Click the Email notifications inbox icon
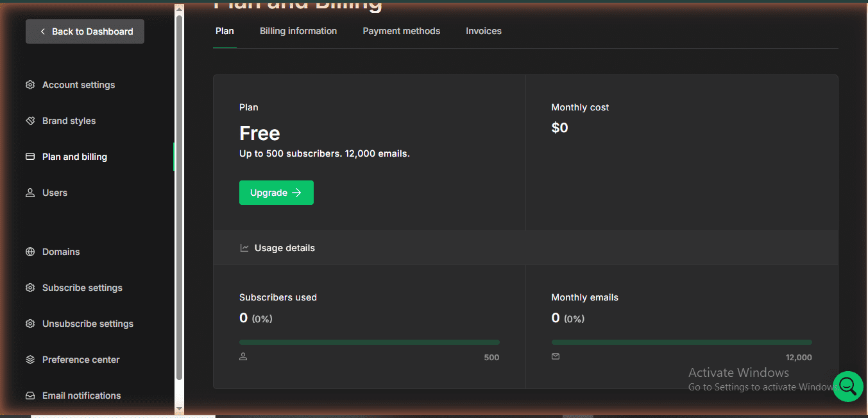Viewport: 868px width, 418px height. pyautogui.click(x=30, y=396)
